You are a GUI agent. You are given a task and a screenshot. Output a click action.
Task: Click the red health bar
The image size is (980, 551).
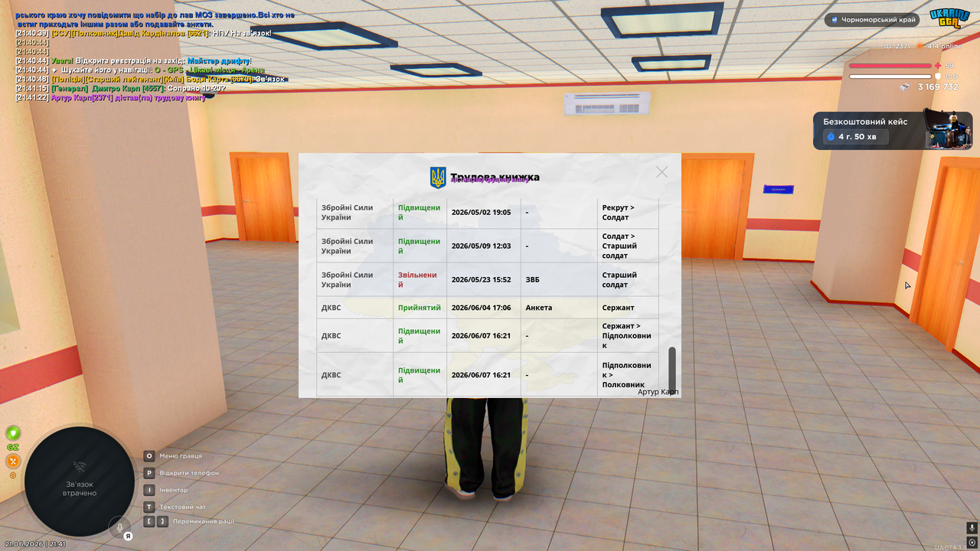[x=890, y=66]
